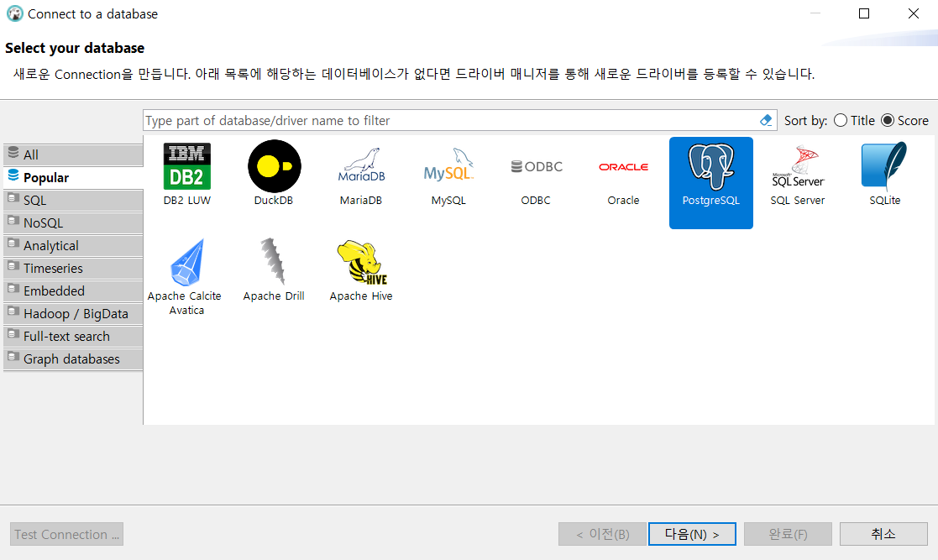Pick the MariaDB seal icon
Image resolution: width=938 pixels, height=560 pixels.
[x=361, y=165]
